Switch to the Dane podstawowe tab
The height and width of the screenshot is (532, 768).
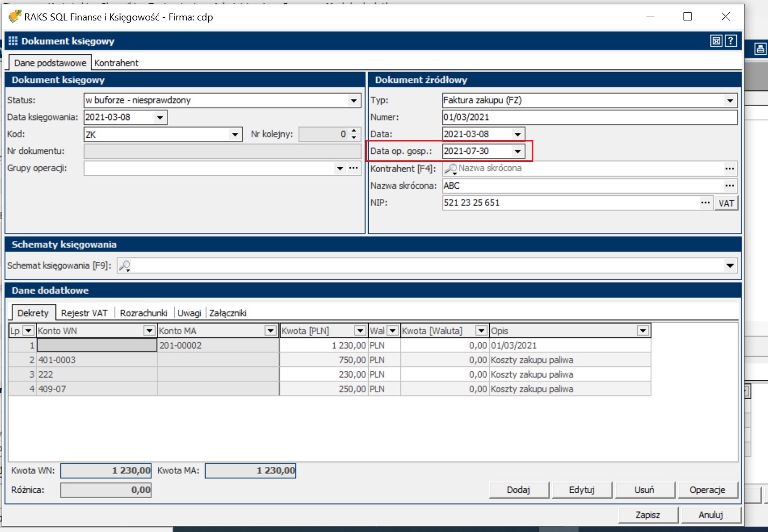coord(50,63)
